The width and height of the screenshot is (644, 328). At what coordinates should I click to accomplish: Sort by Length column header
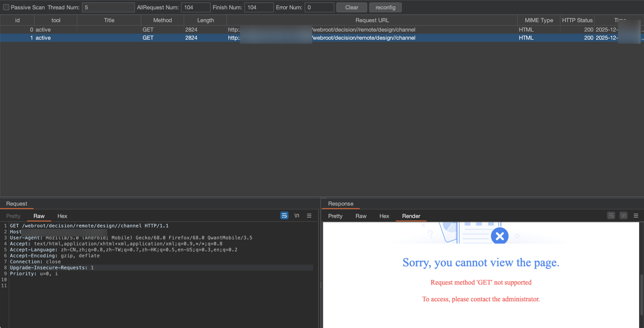point(205,20)
